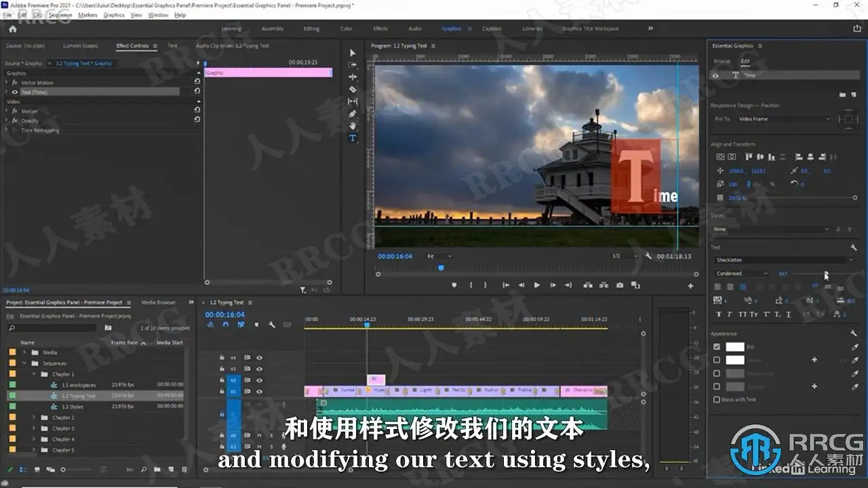Uncheck the Fill checkbox
Viewport: 868px width, 488px height.
tap(717, 347)
